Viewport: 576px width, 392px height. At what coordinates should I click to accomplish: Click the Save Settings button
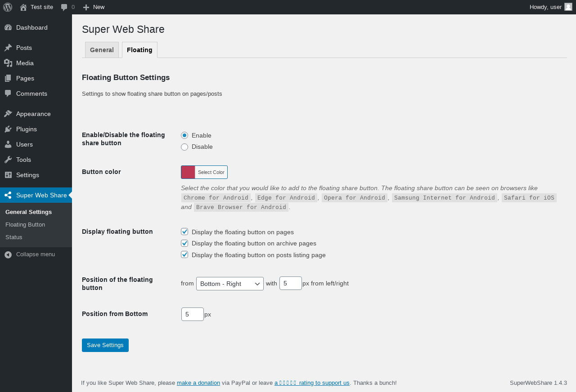[x=105, y=345]
